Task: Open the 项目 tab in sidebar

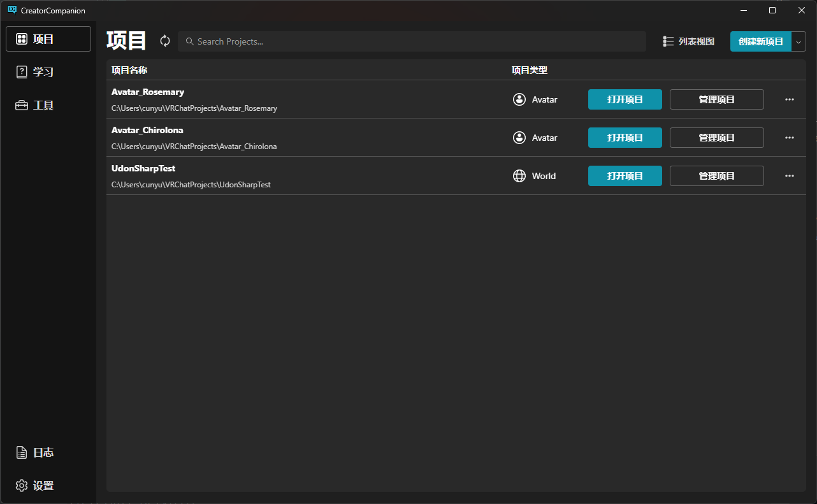Action: pos(48,39)
